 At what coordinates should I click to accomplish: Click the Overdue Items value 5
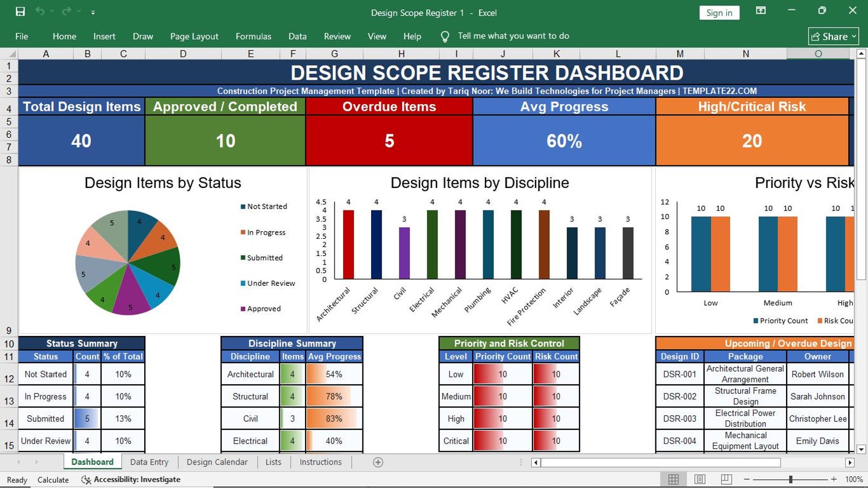pos(389,141)
